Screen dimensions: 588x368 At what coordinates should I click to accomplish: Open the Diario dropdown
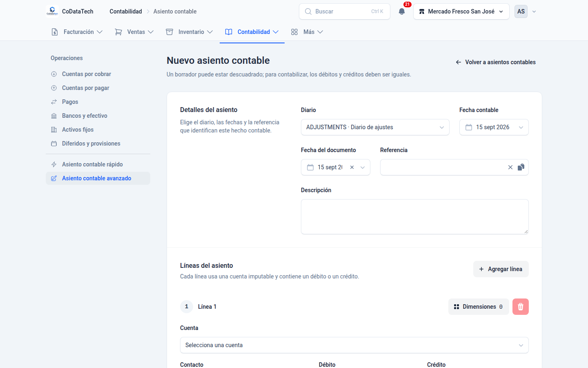pos(375,127)
